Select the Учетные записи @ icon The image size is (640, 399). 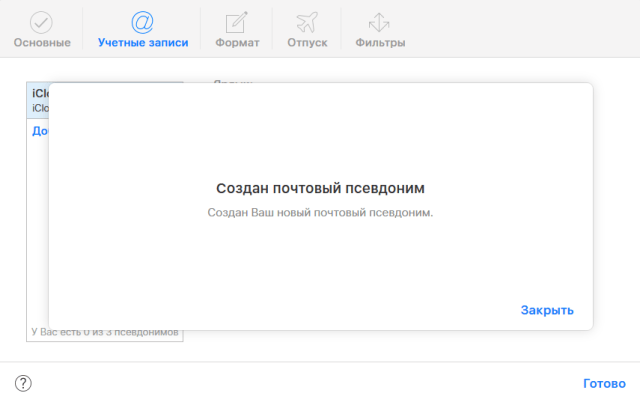click(142, 22)
